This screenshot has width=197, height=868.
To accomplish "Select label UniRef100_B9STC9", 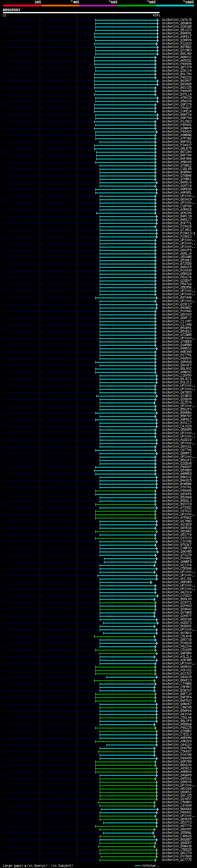I will pos(177,504).
